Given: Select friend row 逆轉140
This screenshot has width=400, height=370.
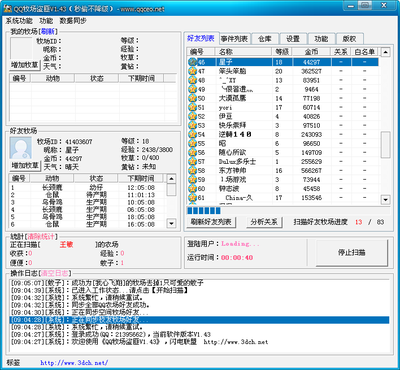Looking at the screenshot, I should pos(283,134).
